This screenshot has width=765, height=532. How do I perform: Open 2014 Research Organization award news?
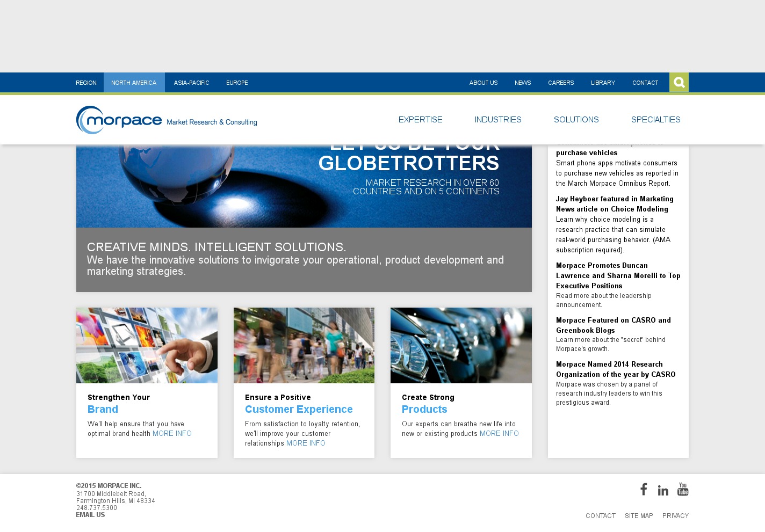[616, 369]
